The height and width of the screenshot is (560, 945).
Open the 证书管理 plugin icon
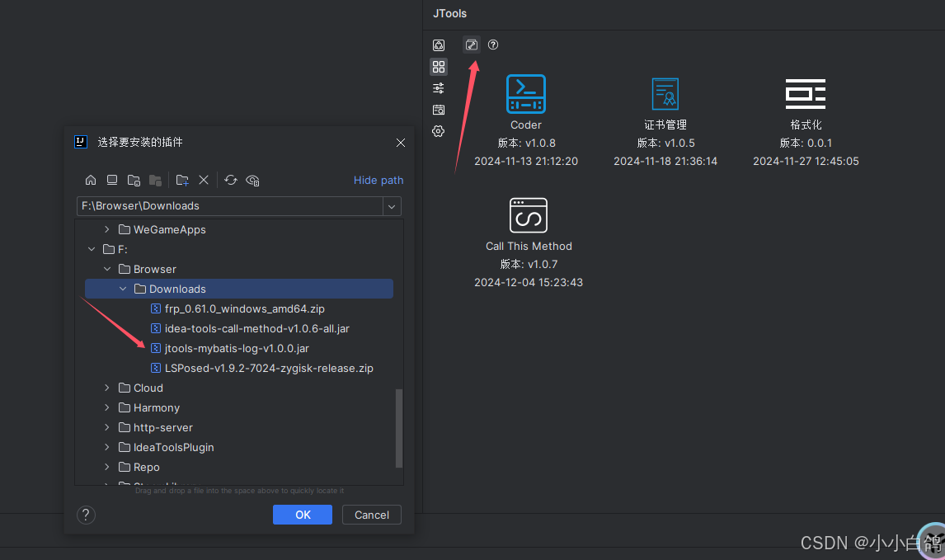point(665,94)
